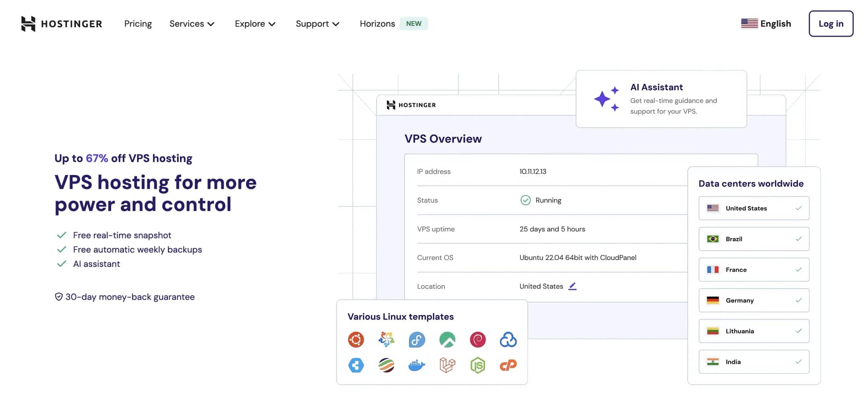The height and width of the screenshot is (416, 868).
Task: Click the Hostinger logo in the header
Action: pyautogui.click(x=62, y=24)
